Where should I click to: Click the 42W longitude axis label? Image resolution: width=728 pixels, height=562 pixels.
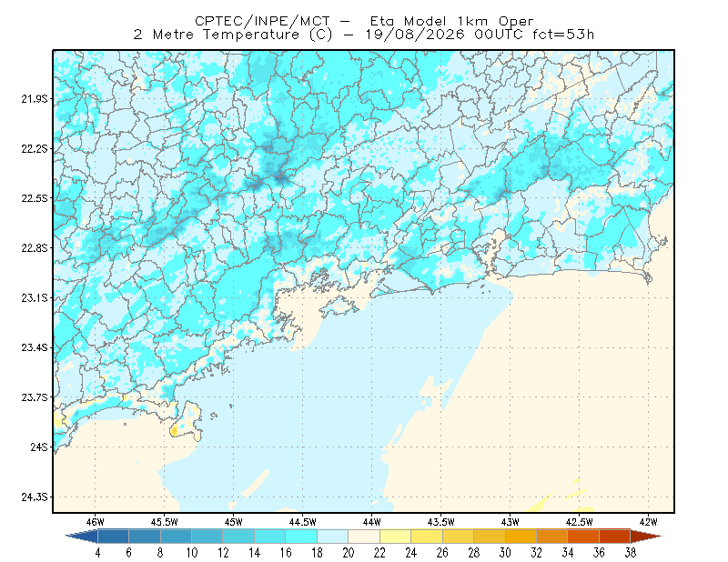pyautogui.click(x=648, y=522)
